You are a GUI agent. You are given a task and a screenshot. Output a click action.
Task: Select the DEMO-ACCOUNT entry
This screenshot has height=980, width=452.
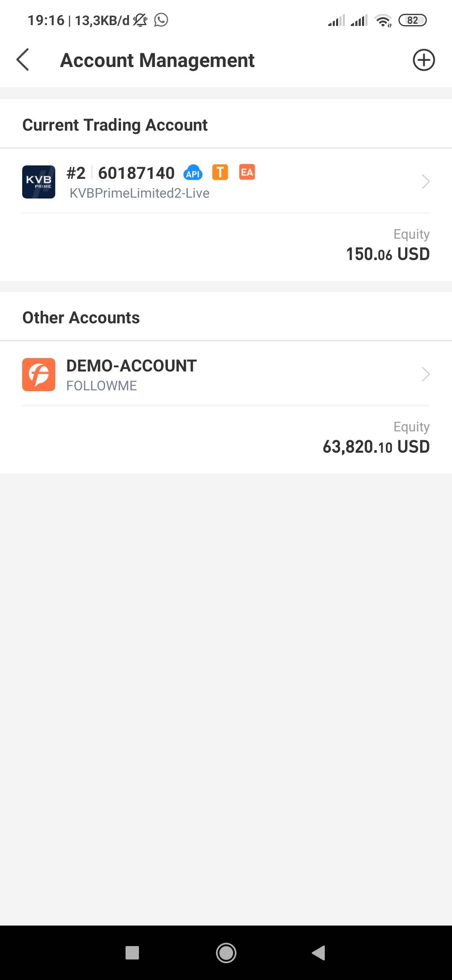pyautogui.click(x=131, y=366)
